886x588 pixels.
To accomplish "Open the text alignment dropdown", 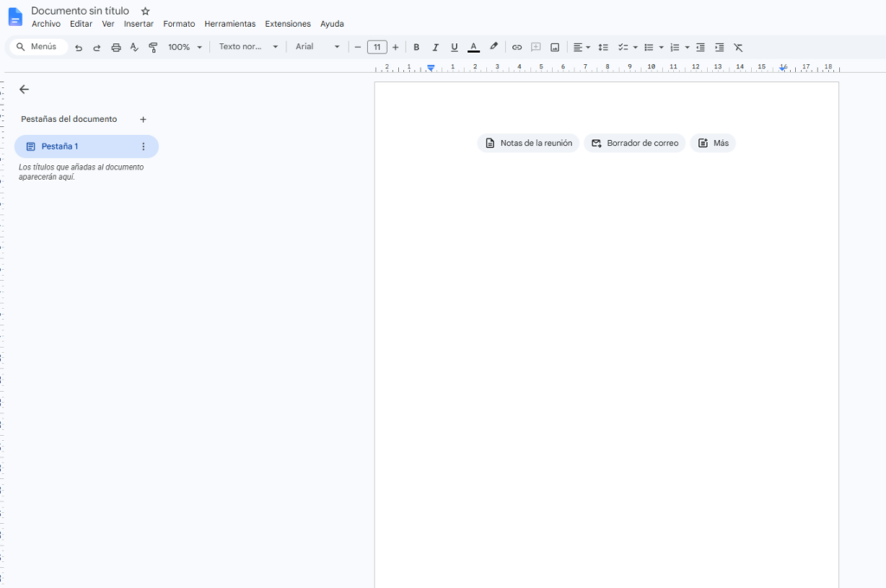I will [x=581, y=48].
